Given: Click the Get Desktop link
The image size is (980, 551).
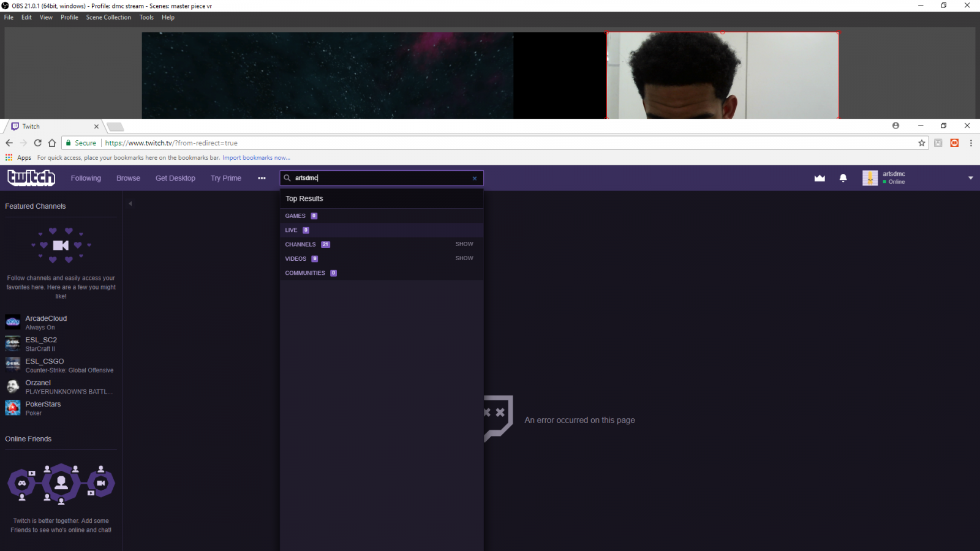Looking at the screenshot, I should 175,178.
